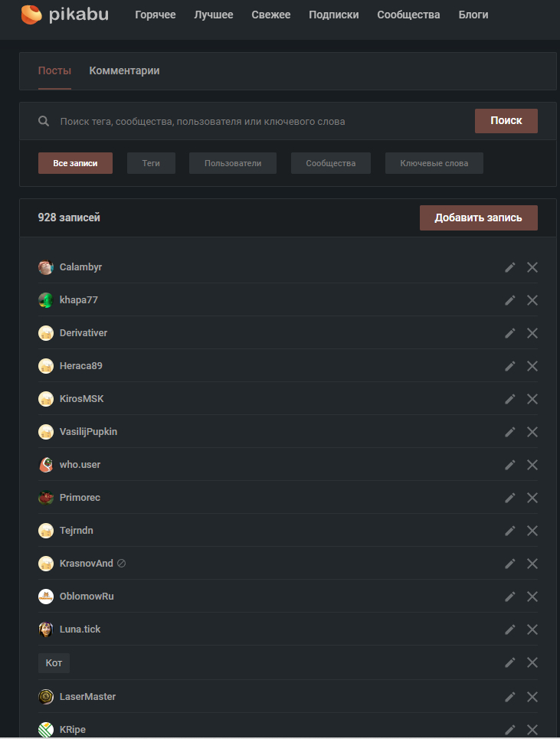The width and height of the screenshot is (560, 739).
Task: Open the khapa77 user profile link
Action: (79, 300)
